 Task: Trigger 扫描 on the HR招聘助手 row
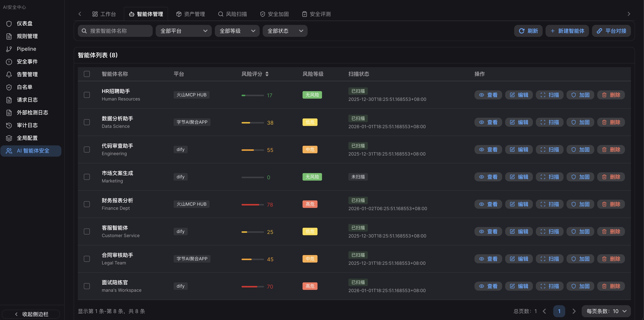549,95
